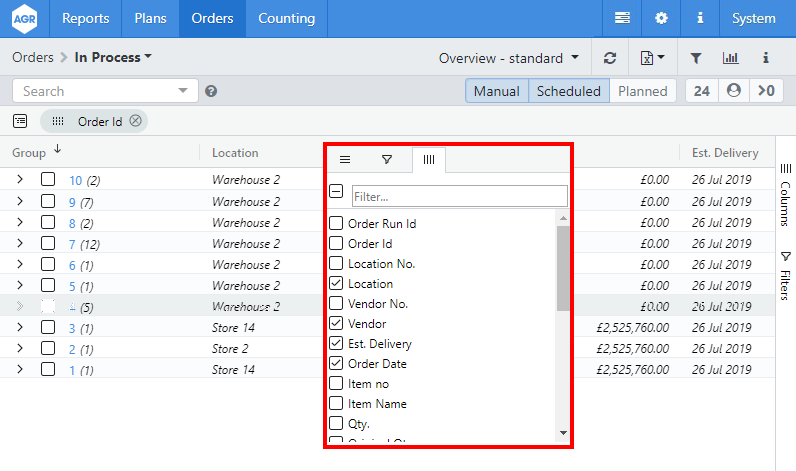Open order group link 3
Screen dimensions: 796x471
point(72,328)
